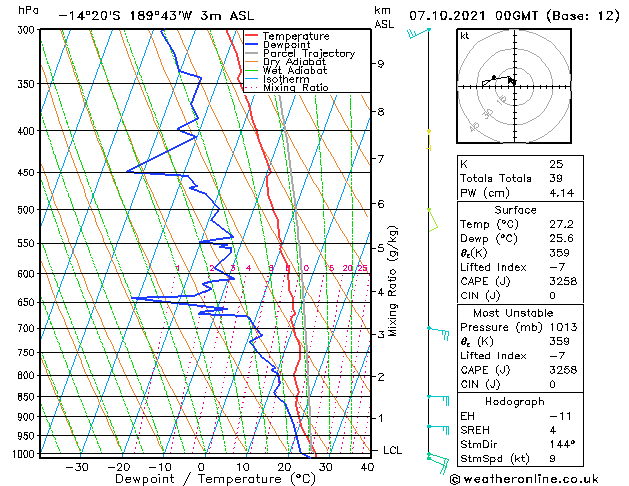Click the station coordinates title text
The height and width of the screenshot is (486, 629).
(x=156, y=16)
